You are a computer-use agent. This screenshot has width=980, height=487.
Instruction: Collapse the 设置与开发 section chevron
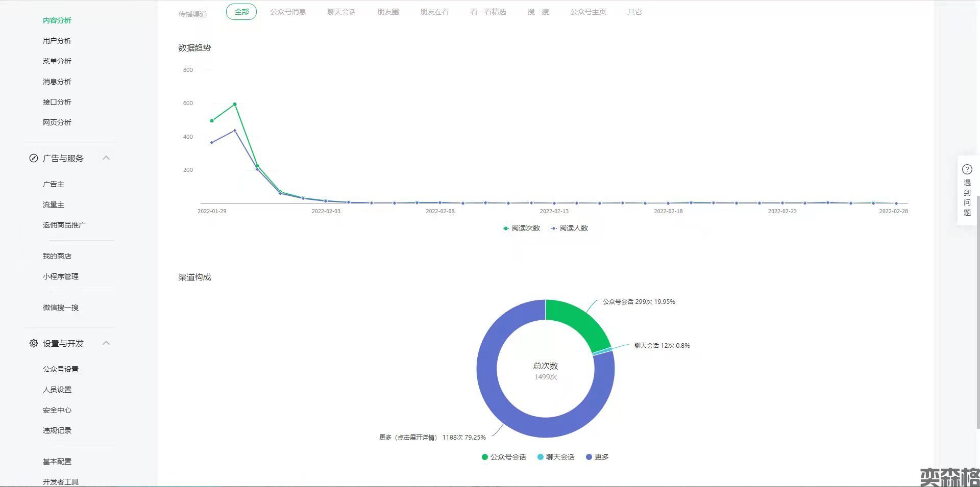106,343
